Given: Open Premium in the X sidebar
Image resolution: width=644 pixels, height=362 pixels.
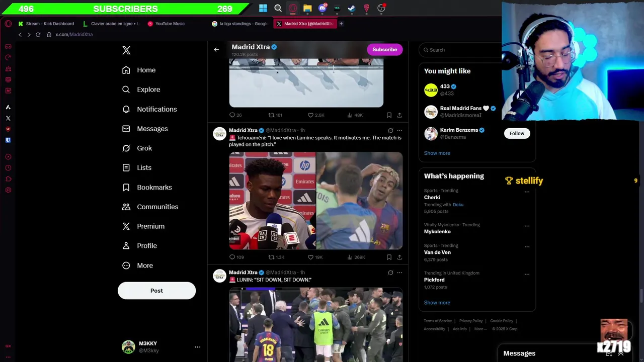Looking at the screenshot, I should (143, 226).
